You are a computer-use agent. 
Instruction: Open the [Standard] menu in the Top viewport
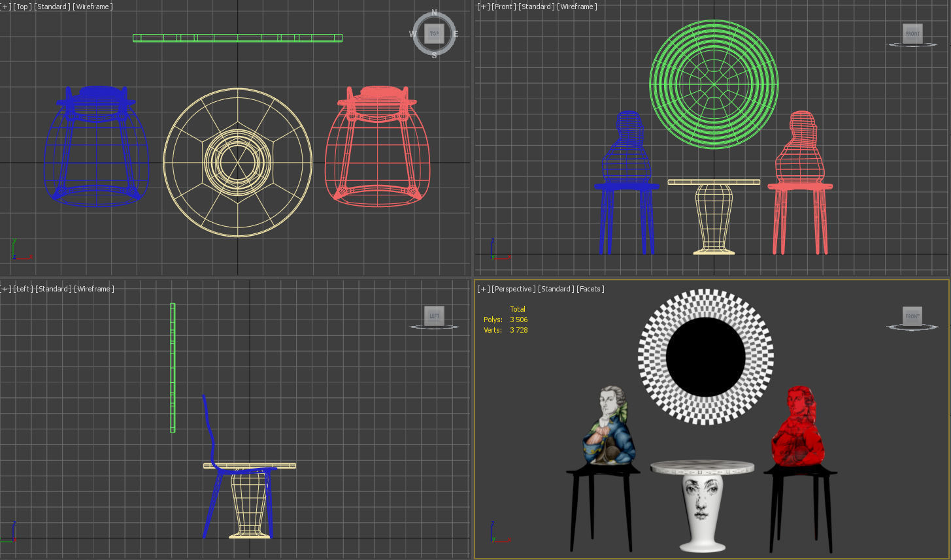point(52,7)
